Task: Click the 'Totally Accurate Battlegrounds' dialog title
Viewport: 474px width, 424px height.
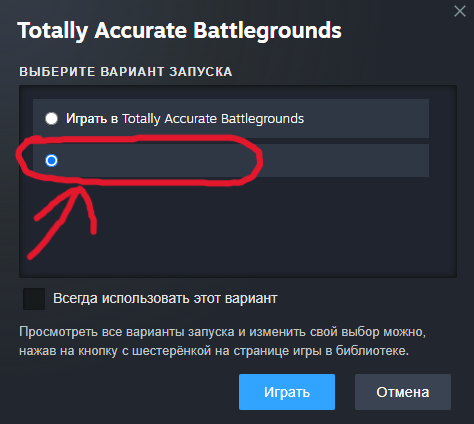Action: click(x=179, y=31)
